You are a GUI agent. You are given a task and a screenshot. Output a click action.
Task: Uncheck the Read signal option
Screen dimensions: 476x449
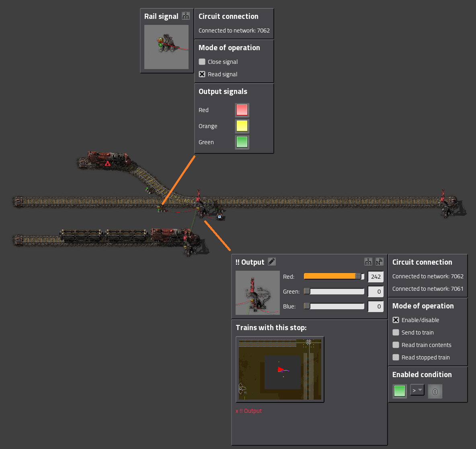coord(202,74)
